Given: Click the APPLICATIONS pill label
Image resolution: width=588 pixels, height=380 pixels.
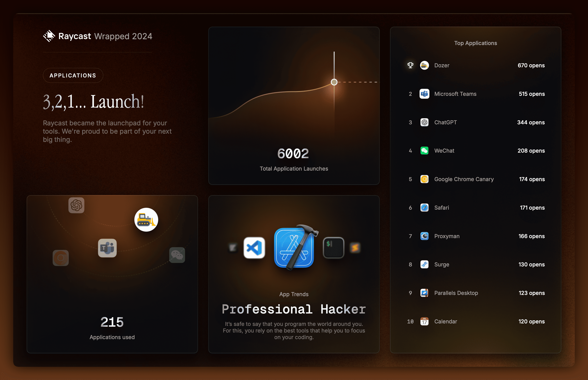Looking at the screenshot, I should pyautogui.click(x=73, y=76).
